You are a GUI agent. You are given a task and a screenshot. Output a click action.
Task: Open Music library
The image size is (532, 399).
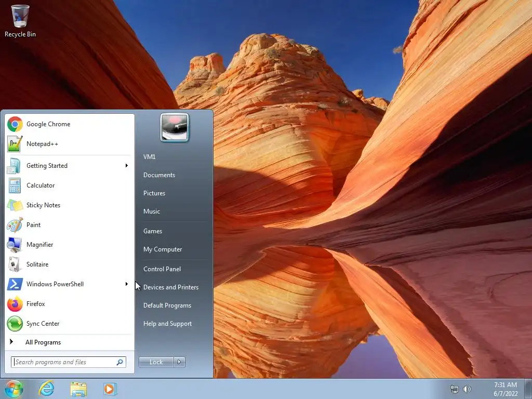(151, 211)
